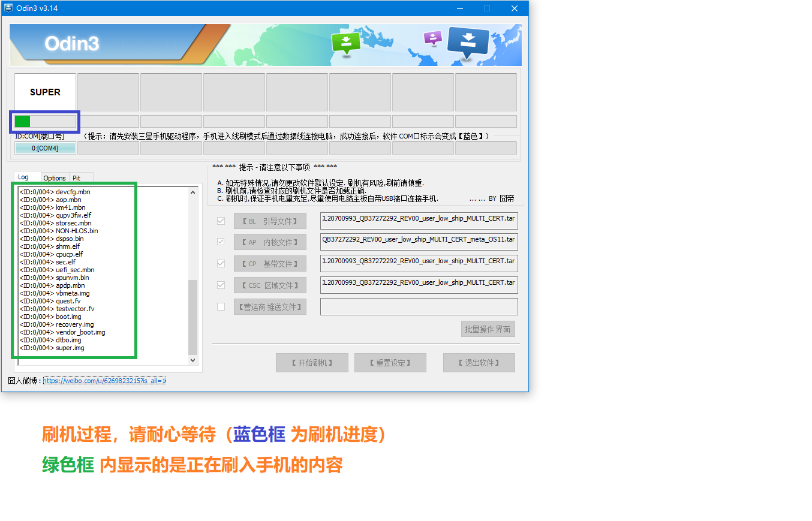The height and width of the screenshot is (521, 812).
Task: Select the devcfg.mbn log line
Action: pyautogui.click(x=55, y=192)
